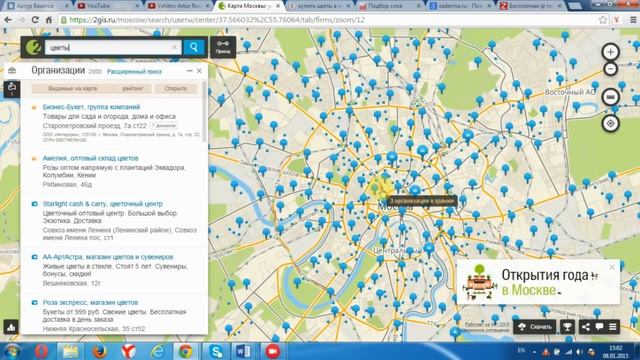The height and width of the screenshot is (360, 640).
Task: Click the browser back arrow
Action: (8, 20)
